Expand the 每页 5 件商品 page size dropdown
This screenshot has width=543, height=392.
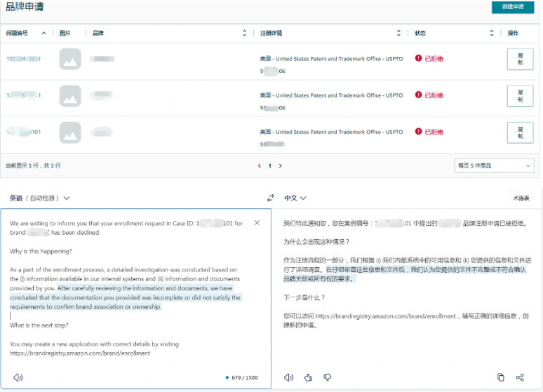(x=494, y=165)
